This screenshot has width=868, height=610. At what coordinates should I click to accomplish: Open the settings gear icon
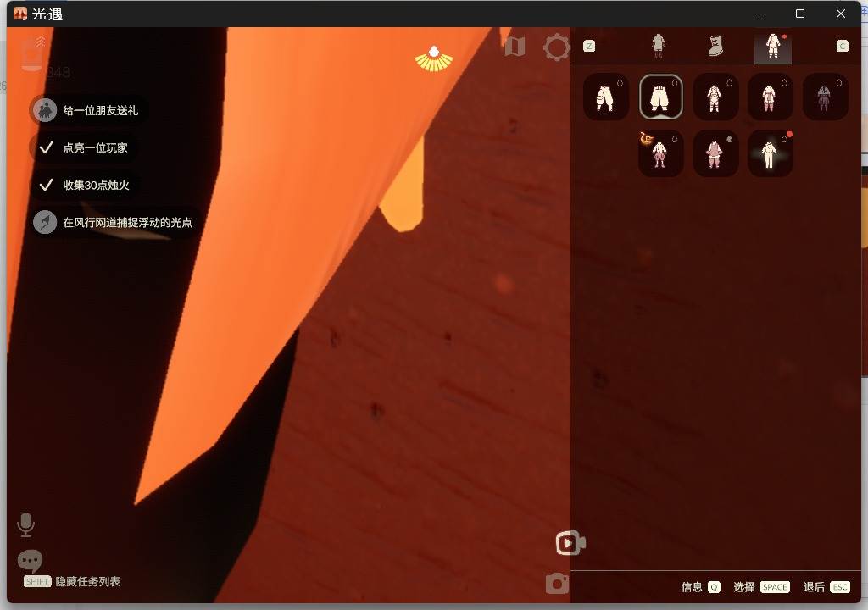coord(556,47)
